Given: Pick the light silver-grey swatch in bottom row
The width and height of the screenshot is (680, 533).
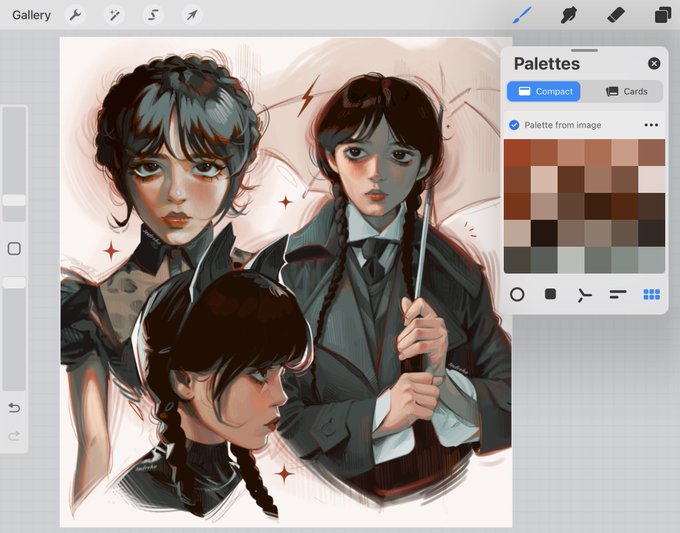Looking at the screenshot, I should point(571,260).
